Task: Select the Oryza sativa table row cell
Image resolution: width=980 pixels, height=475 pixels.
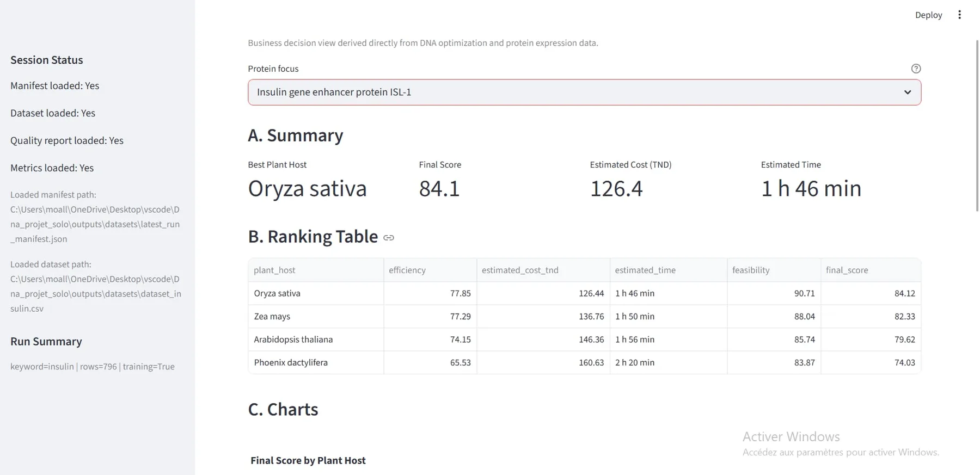Action: [x=316, y=293]
